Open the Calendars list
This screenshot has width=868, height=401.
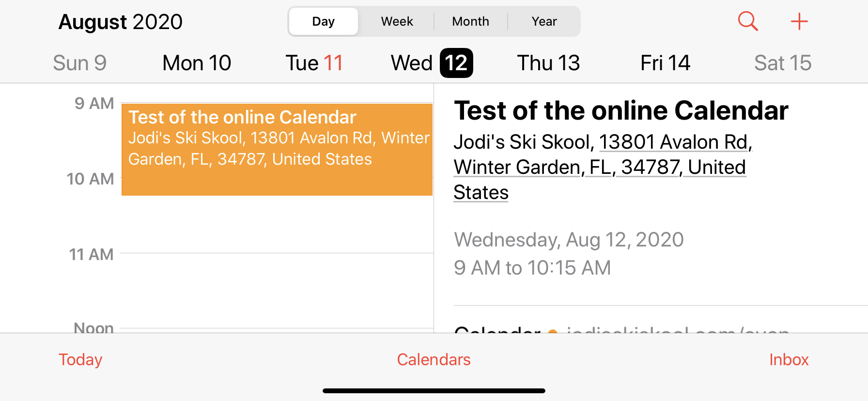[434, 359]
